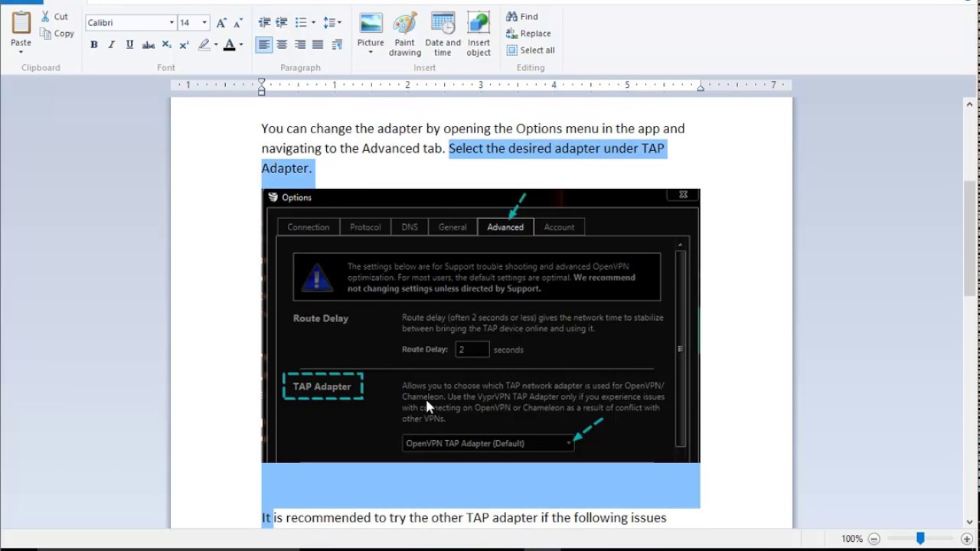980x551 pixels.
Task: Insert a Paint drawing
Action: click(405, 34)
